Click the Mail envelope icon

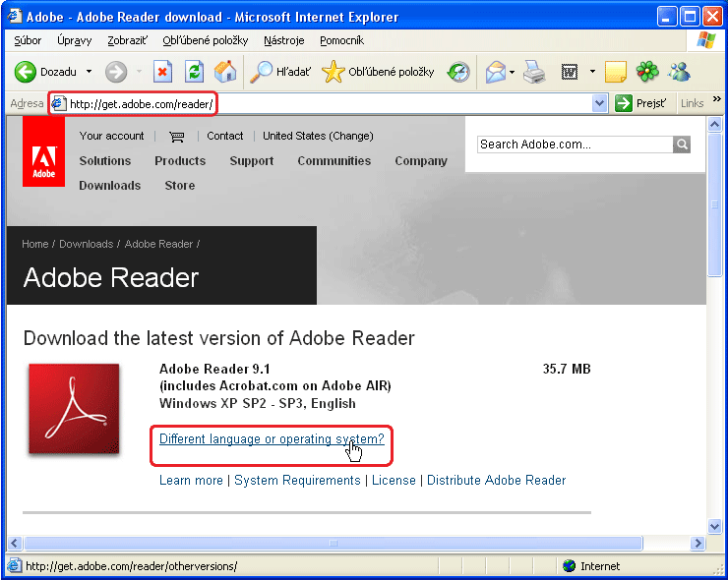click(x=496, y=73)
